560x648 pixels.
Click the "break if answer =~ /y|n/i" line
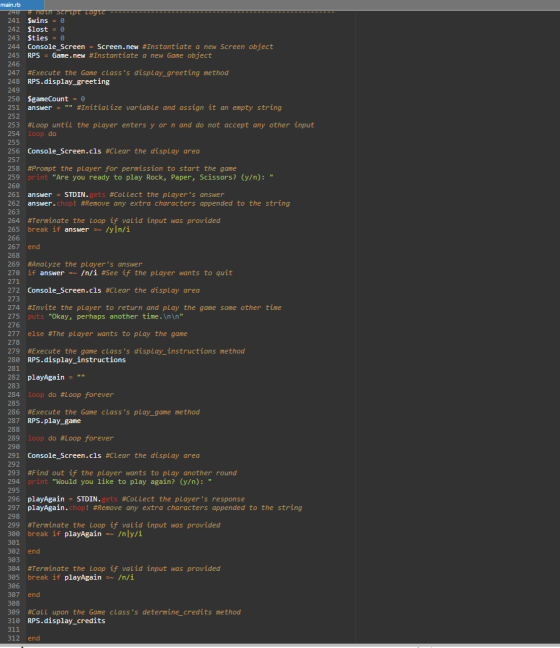(79, 229)
